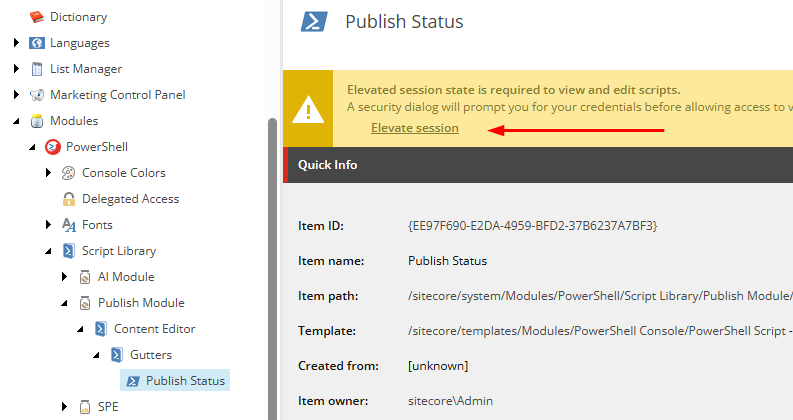Expand the SPE node

pyautogui.click(x=64, y=406)
